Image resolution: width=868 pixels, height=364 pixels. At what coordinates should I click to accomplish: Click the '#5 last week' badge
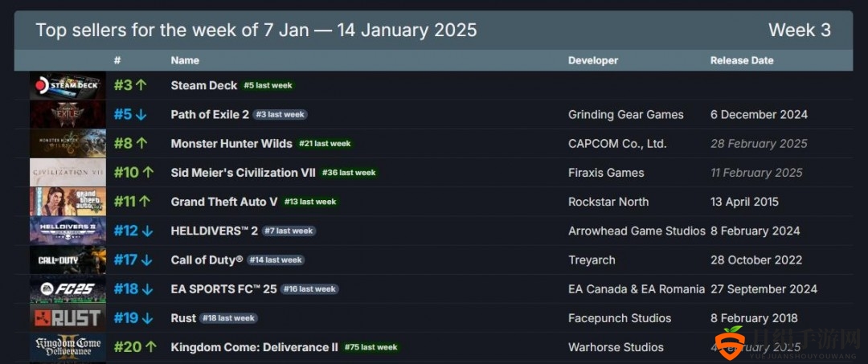coord(268,86)
